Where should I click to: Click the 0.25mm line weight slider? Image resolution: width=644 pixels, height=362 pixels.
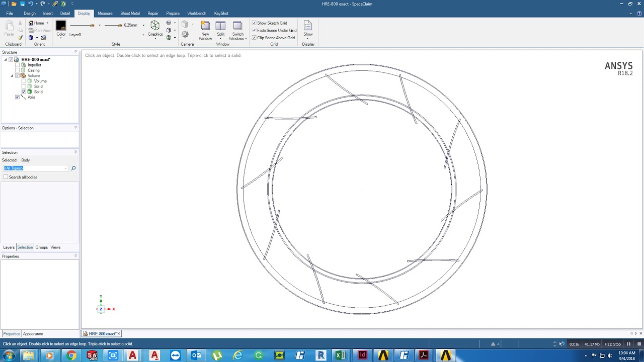coord(114,25)
